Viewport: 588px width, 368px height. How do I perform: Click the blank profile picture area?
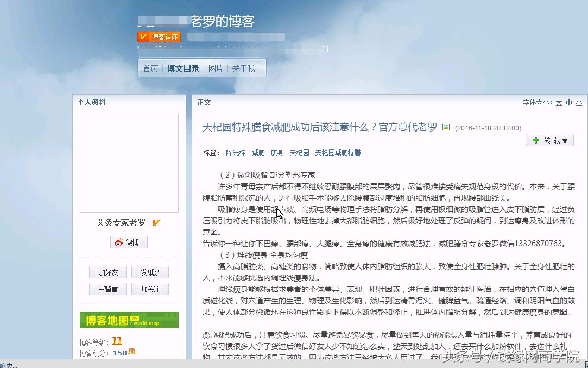129,163
